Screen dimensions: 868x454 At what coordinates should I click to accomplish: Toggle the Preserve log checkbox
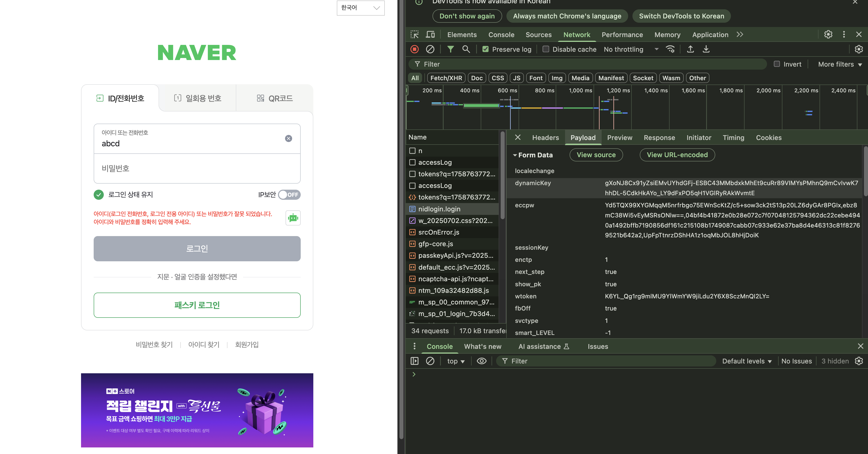click(x=485, y=49)
